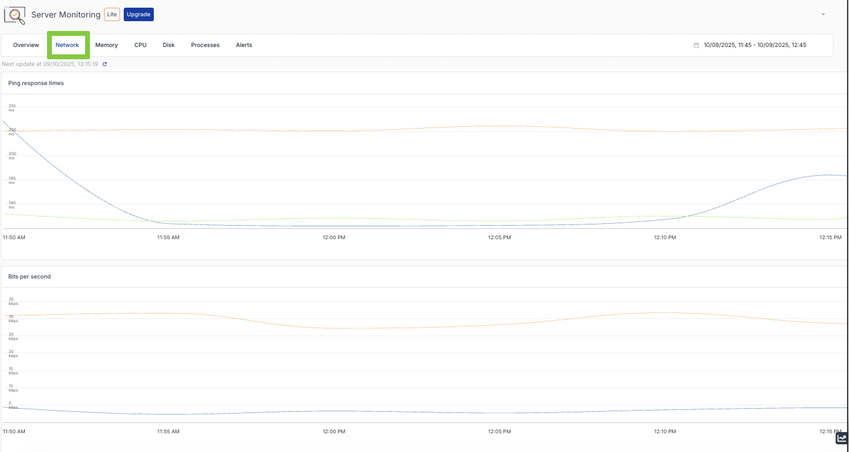The height and width of the screenshot is (452, 849).
Task: Open the Memory tab
Action: [x=106, y=45]
